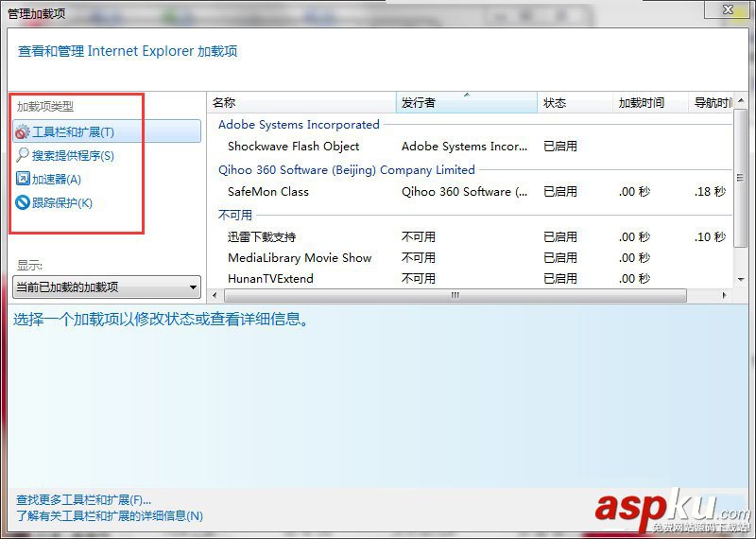Click publisher cell Qihoo 360 Software (...
This screenshot has width=756, height=539.
pos(464,192)
